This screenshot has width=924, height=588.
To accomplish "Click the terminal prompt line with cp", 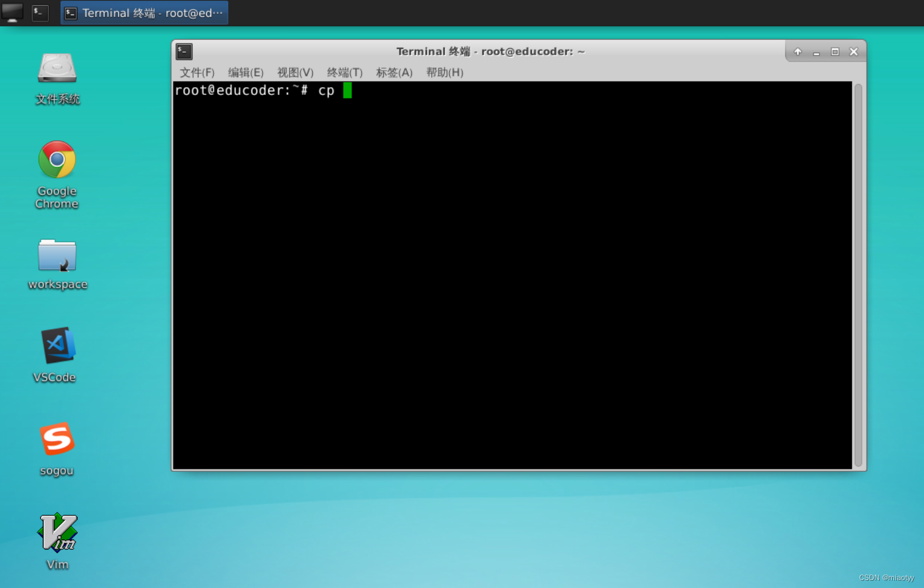I will coord(263,91).
